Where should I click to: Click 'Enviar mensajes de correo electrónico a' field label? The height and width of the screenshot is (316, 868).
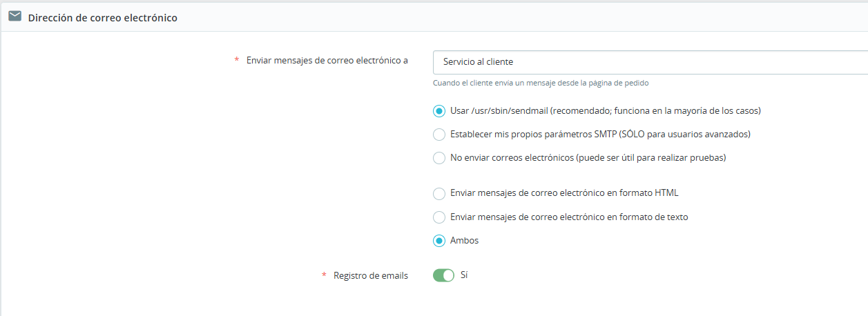(x=327, y=61)
